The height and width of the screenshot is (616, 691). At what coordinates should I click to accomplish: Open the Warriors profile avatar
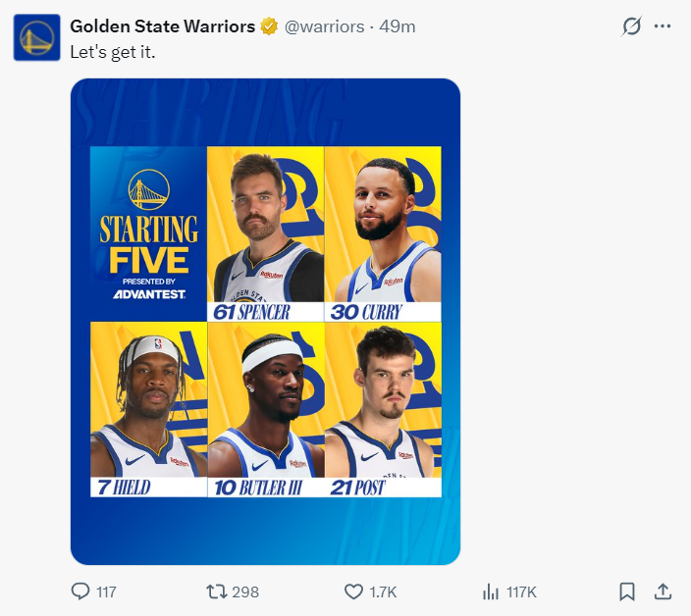36,38
